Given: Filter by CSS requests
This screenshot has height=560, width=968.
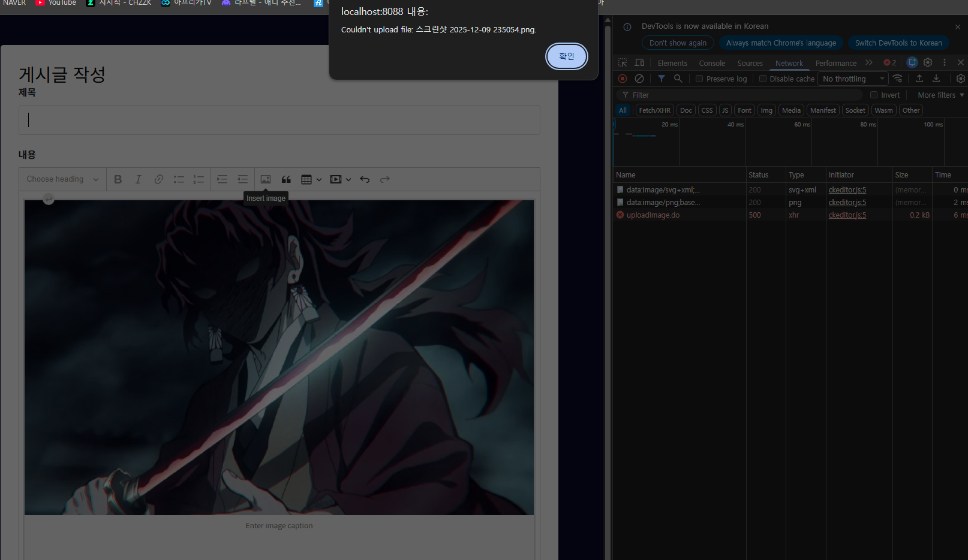Looking at the screenshot, I should tap(707, 110).
